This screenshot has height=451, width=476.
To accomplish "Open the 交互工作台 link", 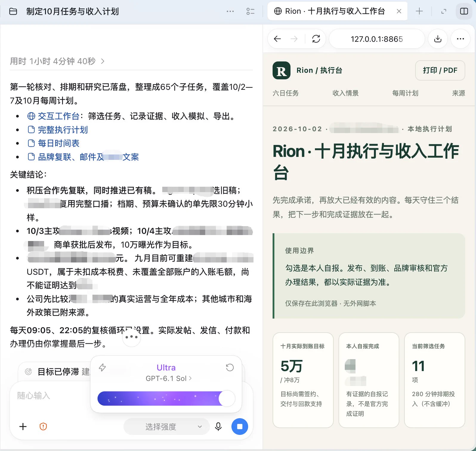I will pyautogui.click(x=54, y=116).
